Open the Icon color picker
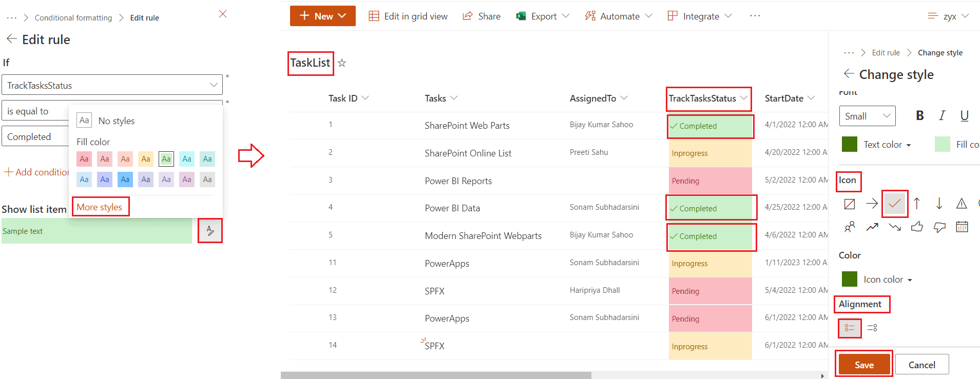 [877, 280]
